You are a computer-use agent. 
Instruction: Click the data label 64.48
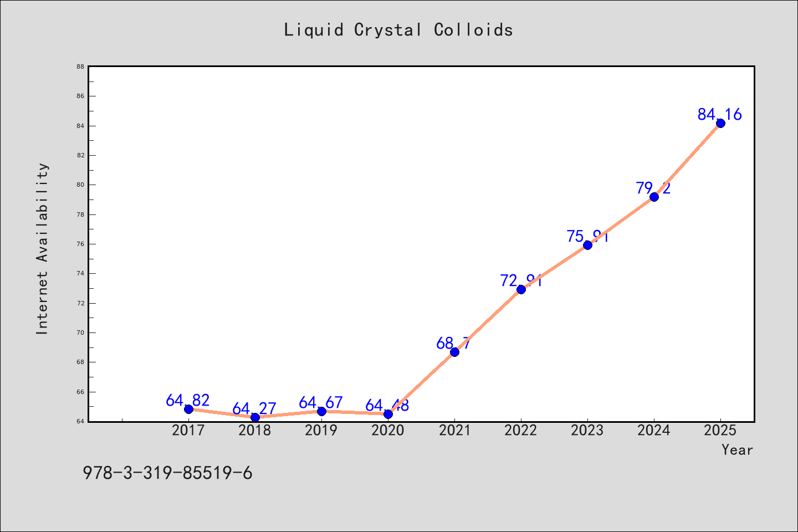coord(387,405)
